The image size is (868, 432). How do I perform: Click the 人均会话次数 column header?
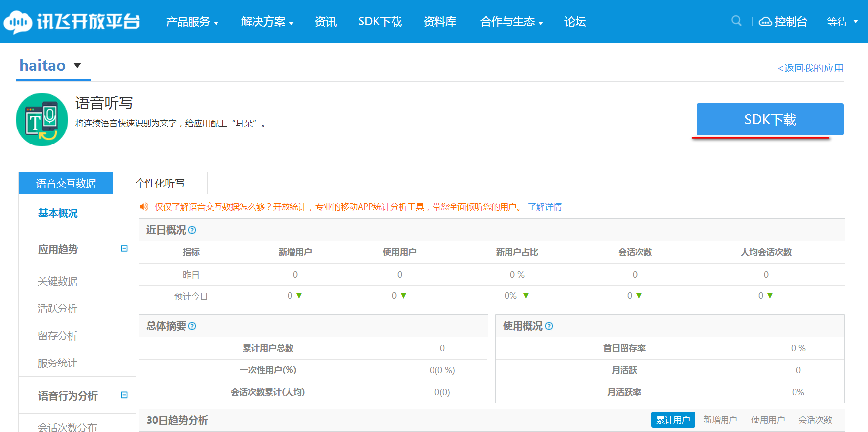coord(766,252)
